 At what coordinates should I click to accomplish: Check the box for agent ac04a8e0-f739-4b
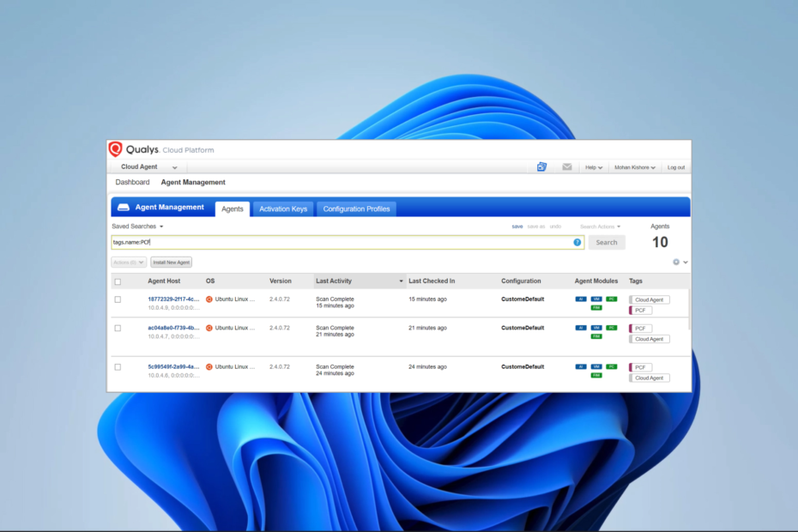(x=118, y=329)
